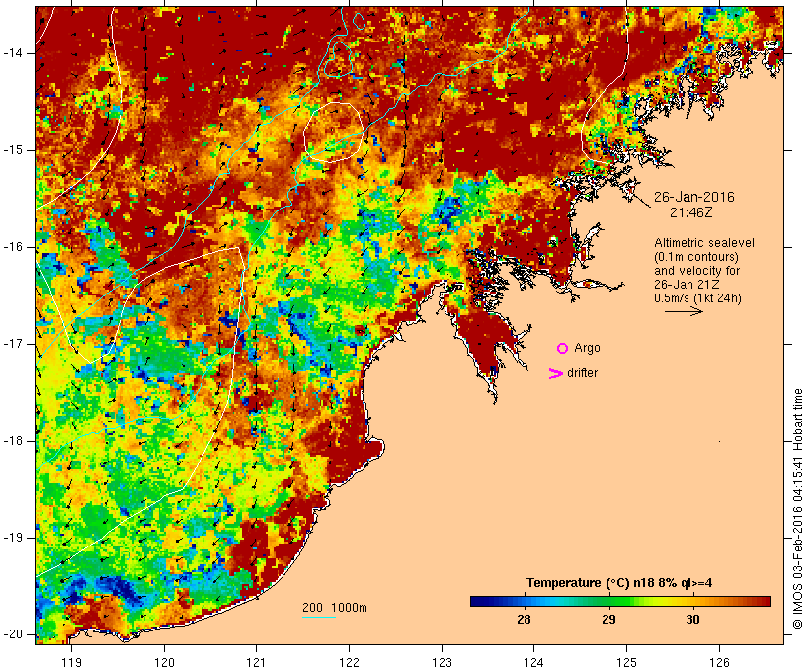This screenshot has width=810, height=672.
Task: Click the latitude axis label '-20'
Action: click(12, 634)
